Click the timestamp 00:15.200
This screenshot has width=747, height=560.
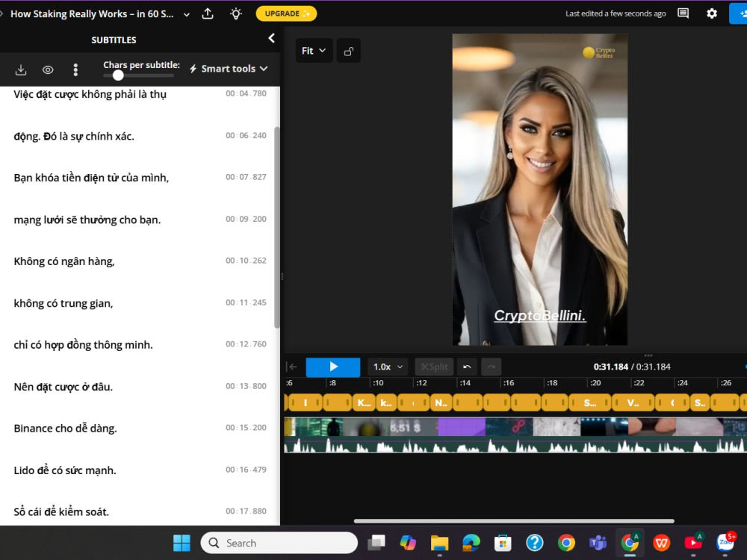coord(246,428)
